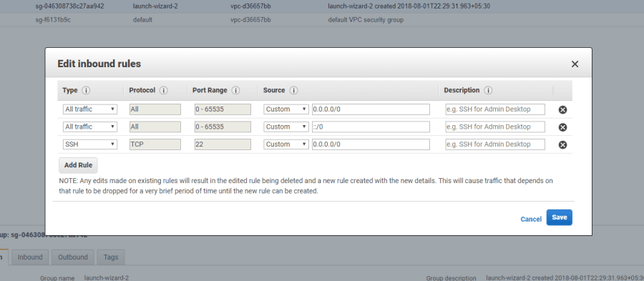Viewport: 644px width, 281px height.
Task: Remove the ::/0 All traffic rule
Action: coord(562,127)
